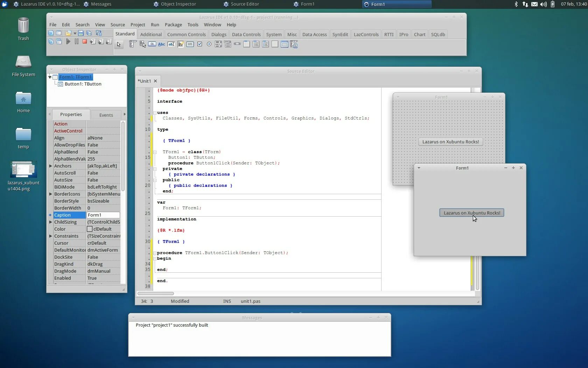Image resolution: width=588 pixels, height=368 pixels.
Task: Stop the program with the red square
Action: coord(84,41)
